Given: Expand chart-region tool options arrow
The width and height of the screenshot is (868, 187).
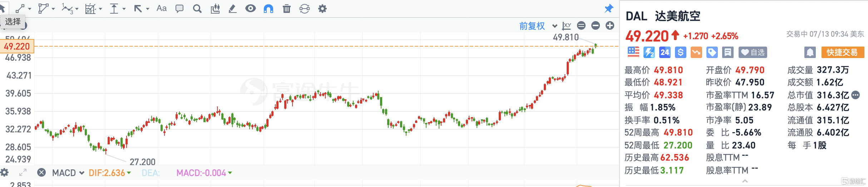Looking at the screenshot, I should pyautogui.click(x=100, y=9).
